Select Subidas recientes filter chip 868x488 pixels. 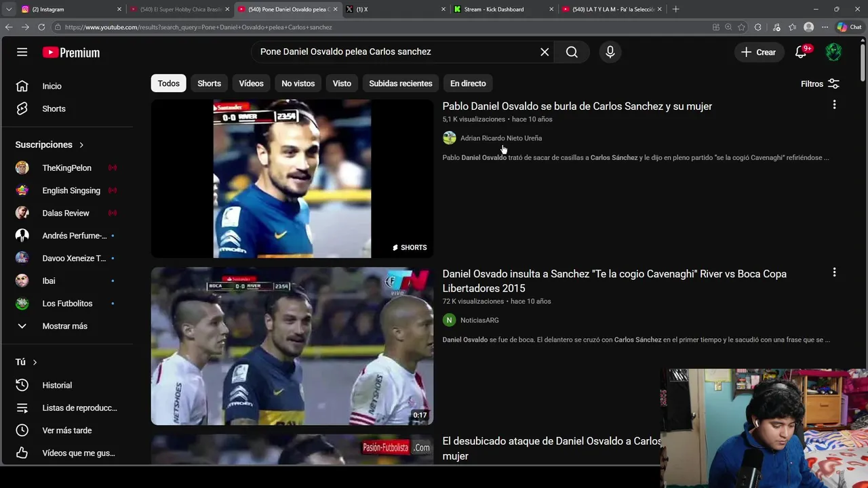point(401,83)
